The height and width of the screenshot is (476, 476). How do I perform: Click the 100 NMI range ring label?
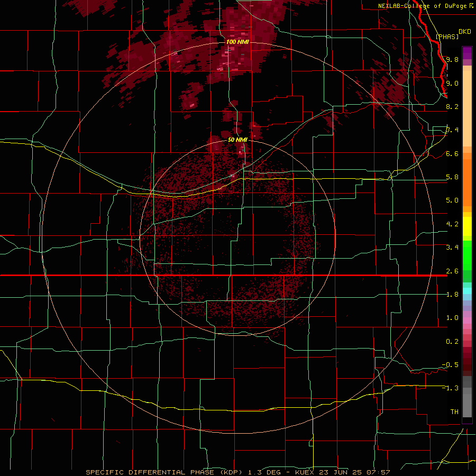coord(237,42)
